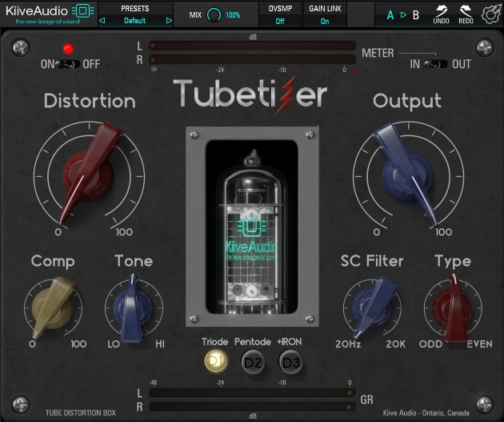The width and height of the screenshot is (504, 422).
Task: Click the "Pentode" label
Action: [x=253, y=342]
